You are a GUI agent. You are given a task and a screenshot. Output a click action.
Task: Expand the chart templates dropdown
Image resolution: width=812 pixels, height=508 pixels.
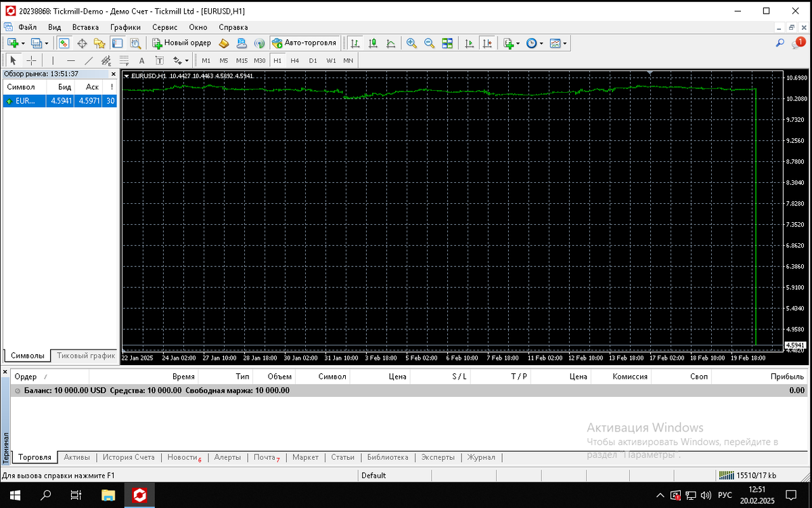[x=565, y=43]
